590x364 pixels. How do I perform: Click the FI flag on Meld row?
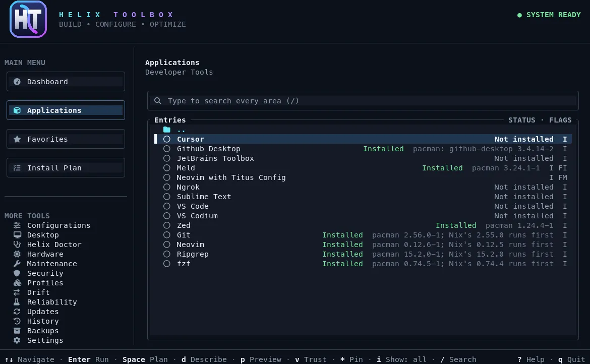pyautogui.click(x=563, y=168)
